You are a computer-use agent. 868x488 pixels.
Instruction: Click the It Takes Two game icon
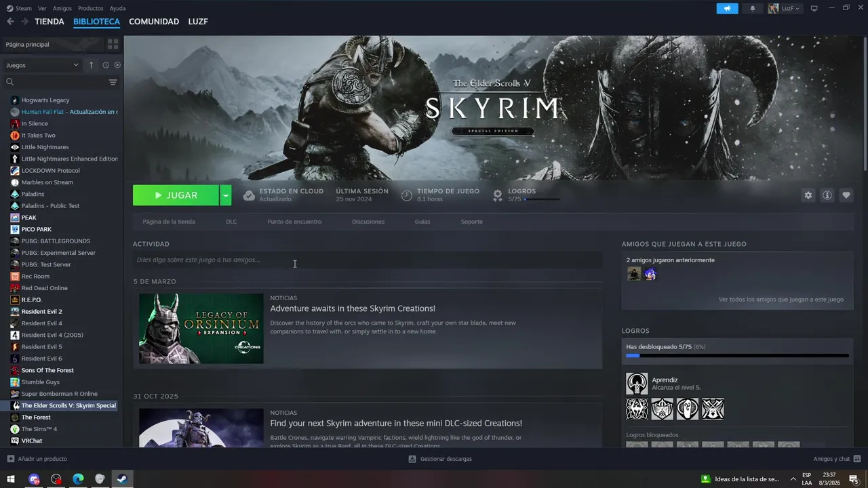[x=15, y=136]
